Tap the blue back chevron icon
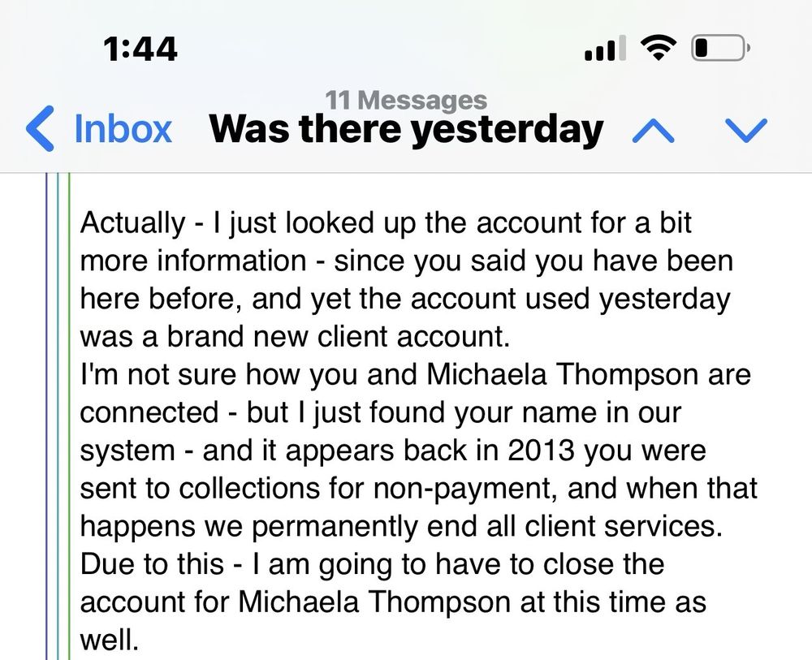Viewport: 812px width, 660px height. pyautogui.click(x=39, y=129)
